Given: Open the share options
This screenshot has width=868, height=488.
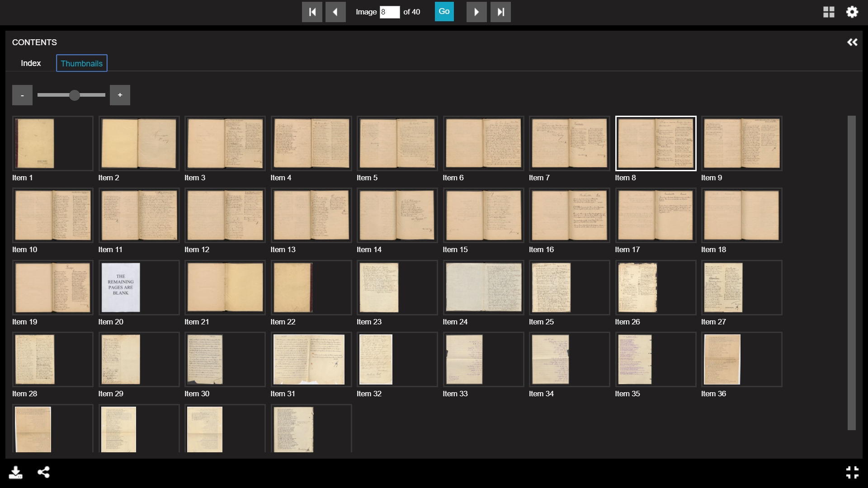Looking at the screenshot, I should click(x=44, y=472).
